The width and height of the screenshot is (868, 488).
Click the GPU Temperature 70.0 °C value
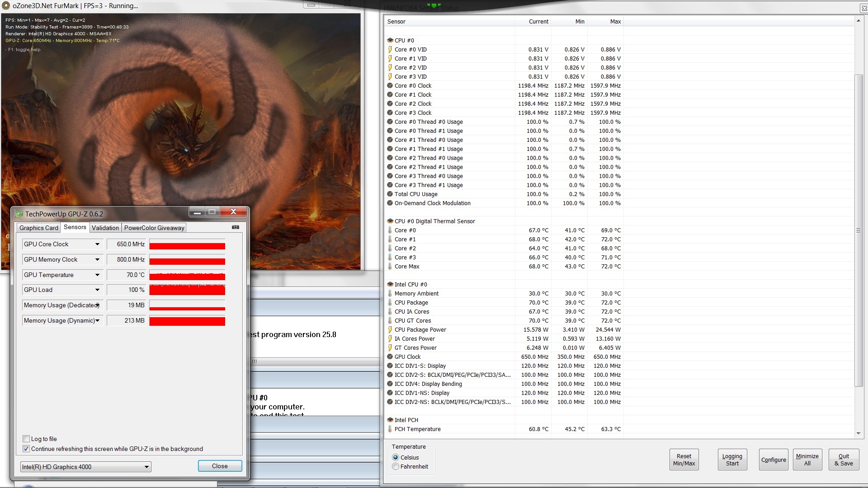tap(126, 275)
